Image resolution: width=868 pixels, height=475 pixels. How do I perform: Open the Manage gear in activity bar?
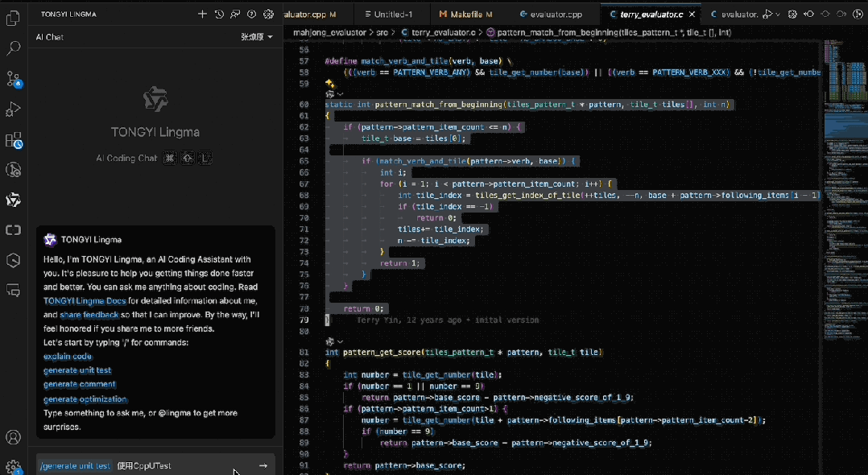13,467
